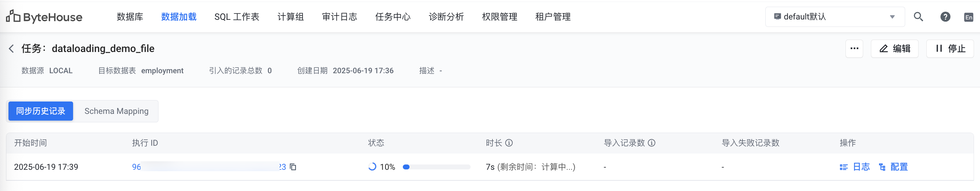Go to SQL 工作表 in navigation

(237, 17)
